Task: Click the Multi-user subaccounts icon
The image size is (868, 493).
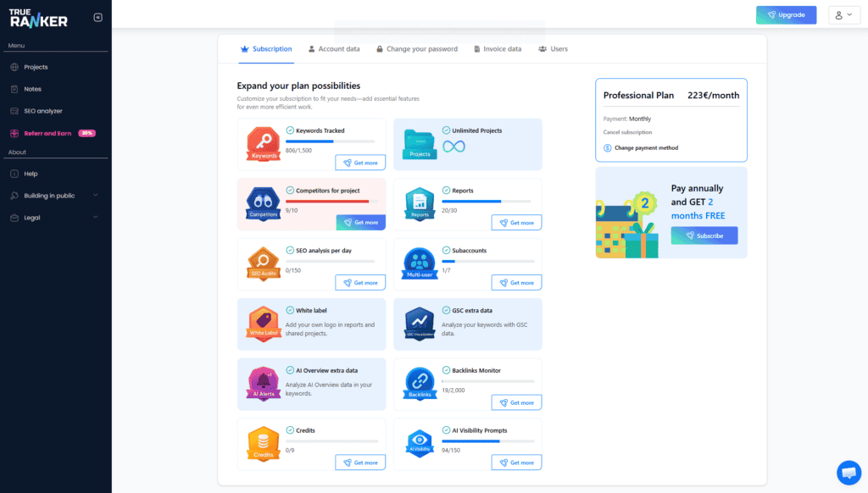Action: click(x=420, y=263)
